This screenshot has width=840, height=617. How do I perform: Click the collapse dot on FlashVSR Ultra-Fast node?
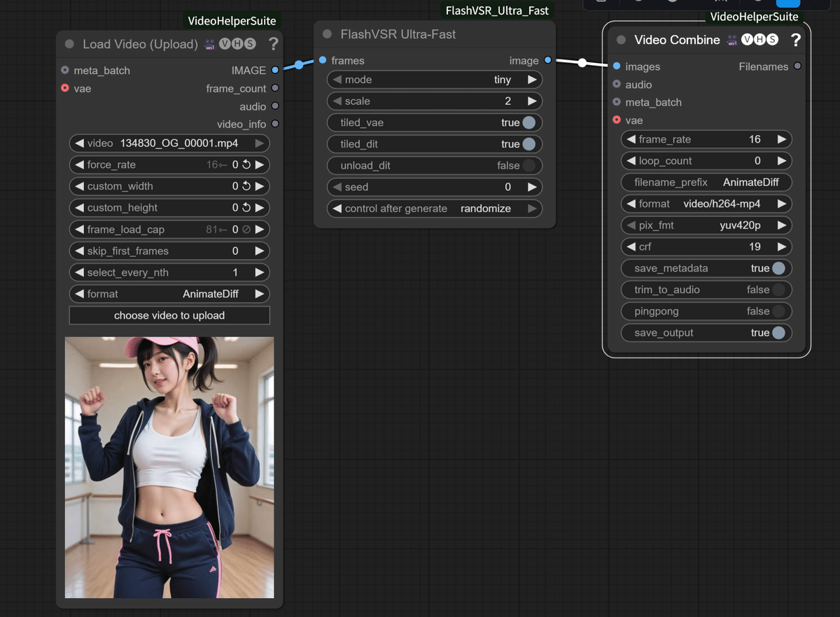[326, 34]
